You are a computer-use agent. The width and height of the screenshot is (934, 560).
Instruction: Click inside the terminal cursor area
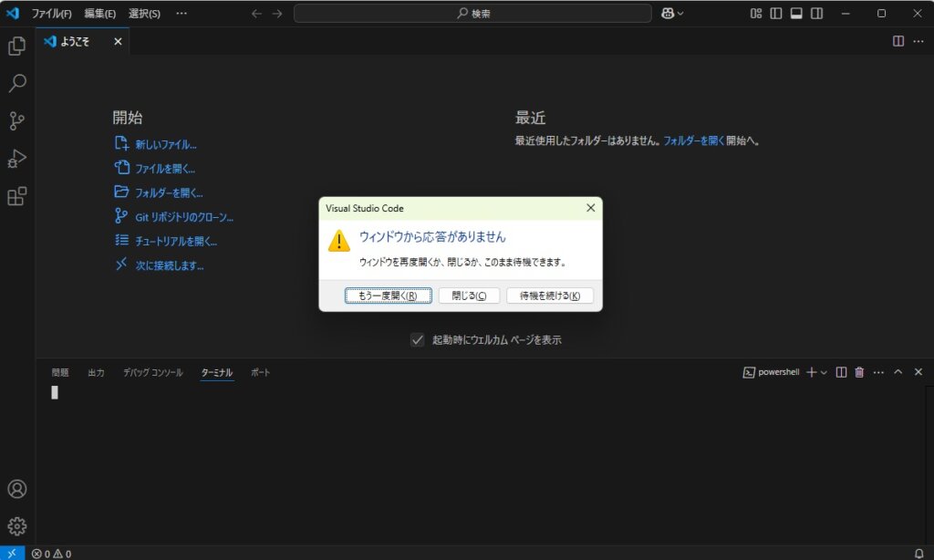55,392
